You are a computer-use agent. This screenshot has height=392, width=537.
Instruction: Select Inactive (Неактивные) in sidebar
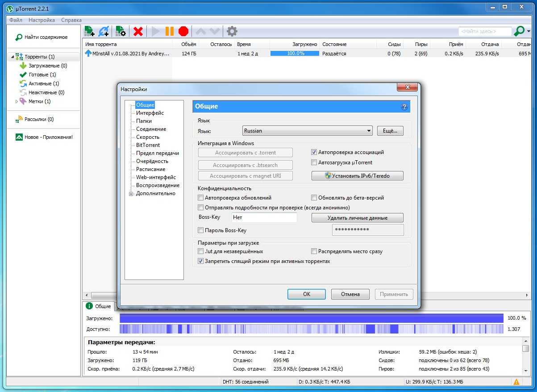coord(46,92)
